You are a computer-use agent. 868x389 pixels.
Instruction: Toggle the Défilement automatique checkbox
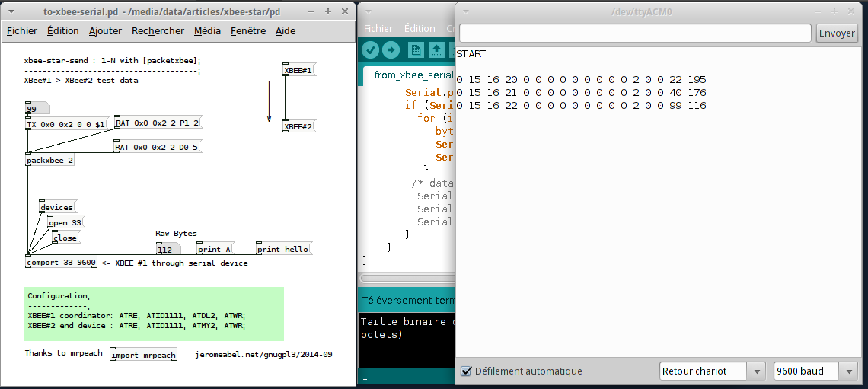click(x=466, y=371)
